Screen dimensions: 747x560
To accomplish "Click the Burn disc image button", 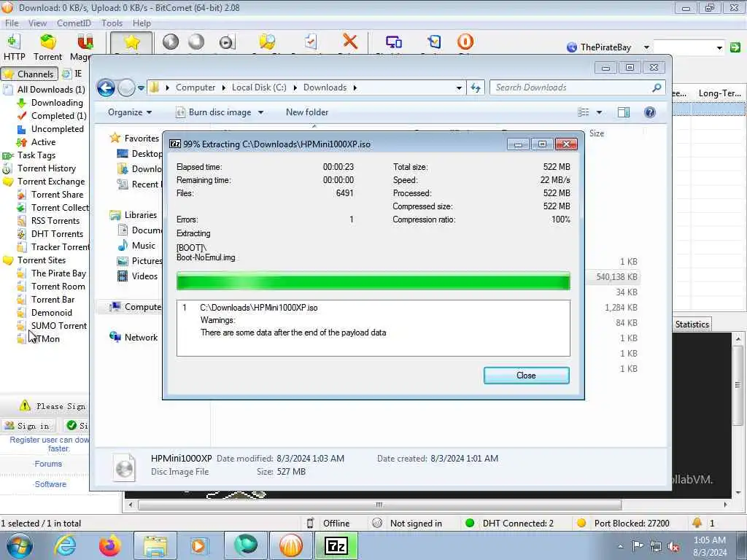I will coord(214,112).
